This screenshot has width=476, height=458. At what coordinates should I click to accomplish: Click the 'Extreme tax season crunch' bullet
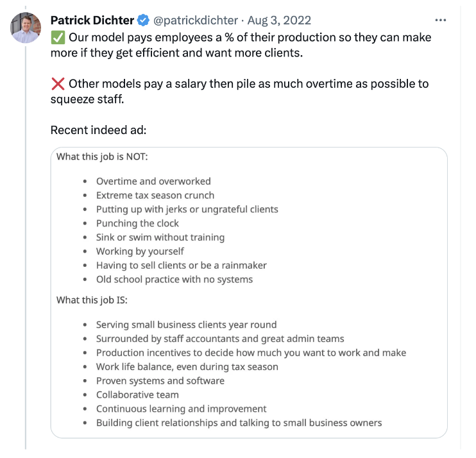click(155, 195)
